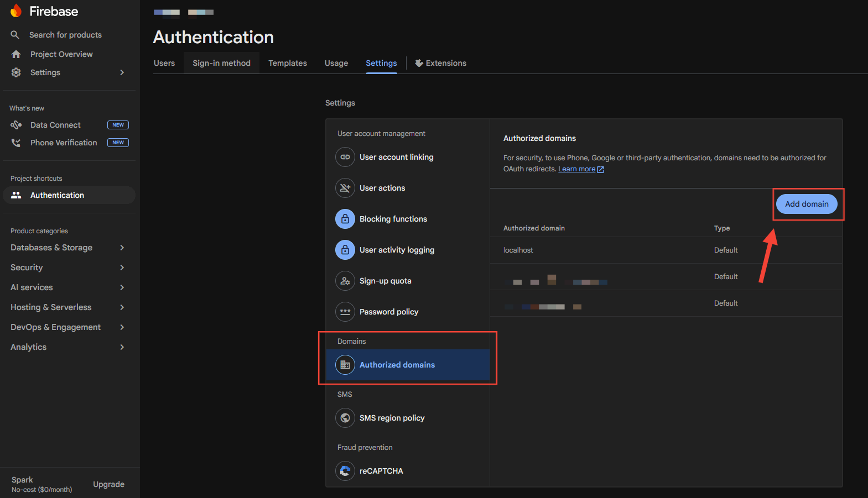The width and height of the screenshot is (868, 498).
Task: Expand the sidebar Settings chevron
Action: pyautogui.click(x=122, y=72)
